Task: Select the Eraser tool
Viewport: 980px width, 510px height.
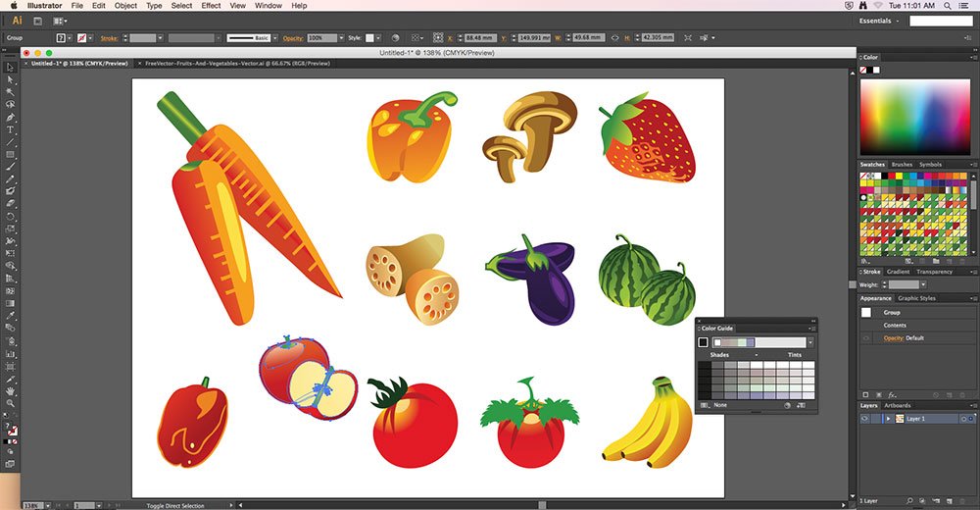Action: (x=10, y=204)
